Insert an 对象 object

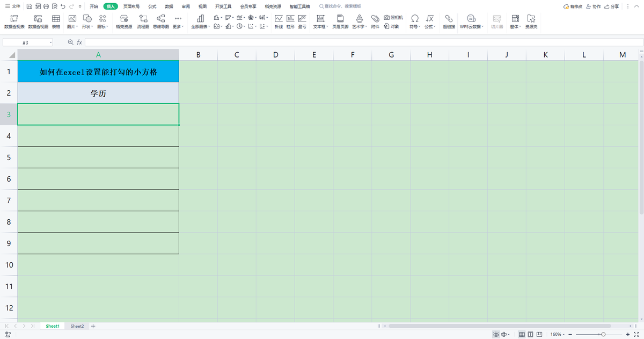click(391, 26)
